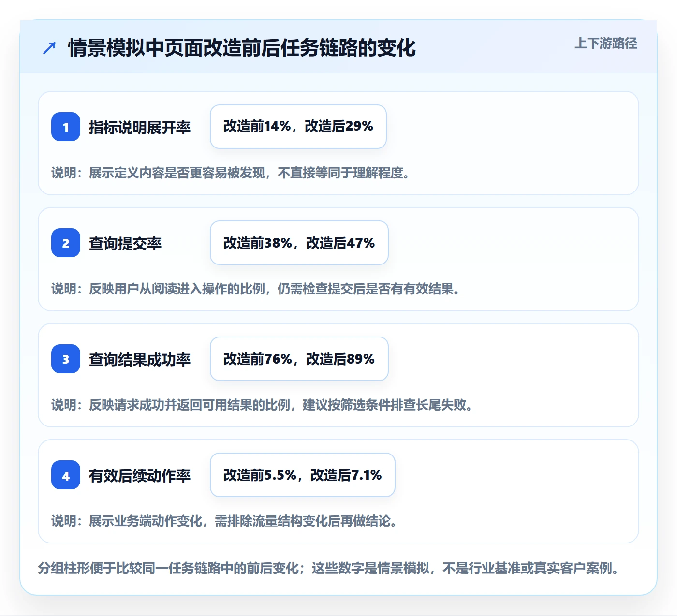Click the number 1 badge for 指标说明展开率
The height and width of the screenshot is (616, 677).
tap(66, 127)
